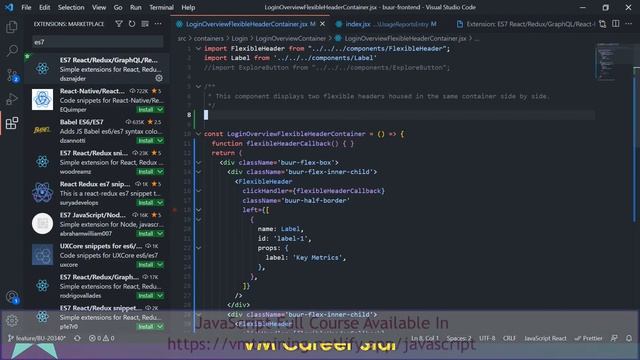Open the Help menu

[x=188, y=7]
